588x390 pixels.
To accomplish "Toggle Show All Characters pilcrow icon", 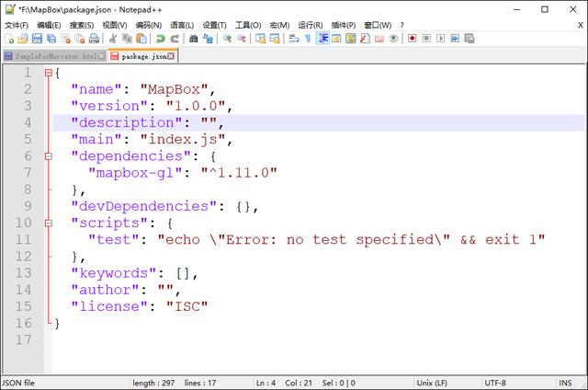I will pyautogui.click(x=308, y=39).
